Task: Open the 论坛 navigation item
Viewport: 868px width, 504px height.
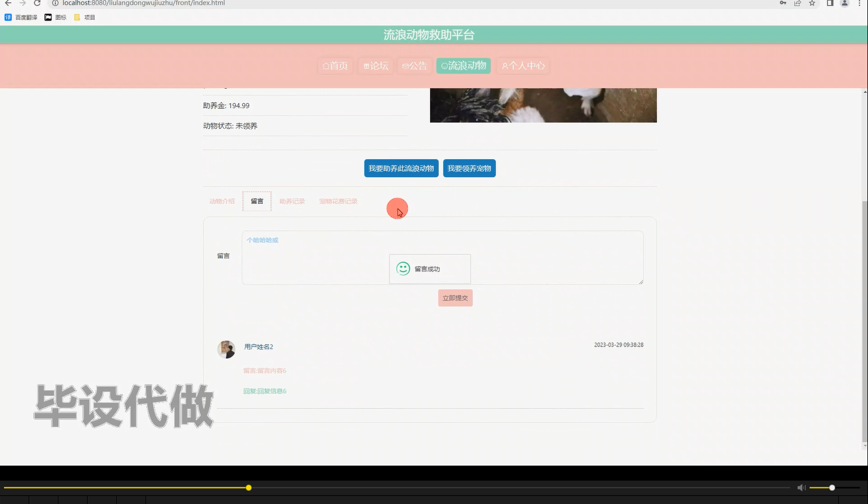Action: [376, 66]
